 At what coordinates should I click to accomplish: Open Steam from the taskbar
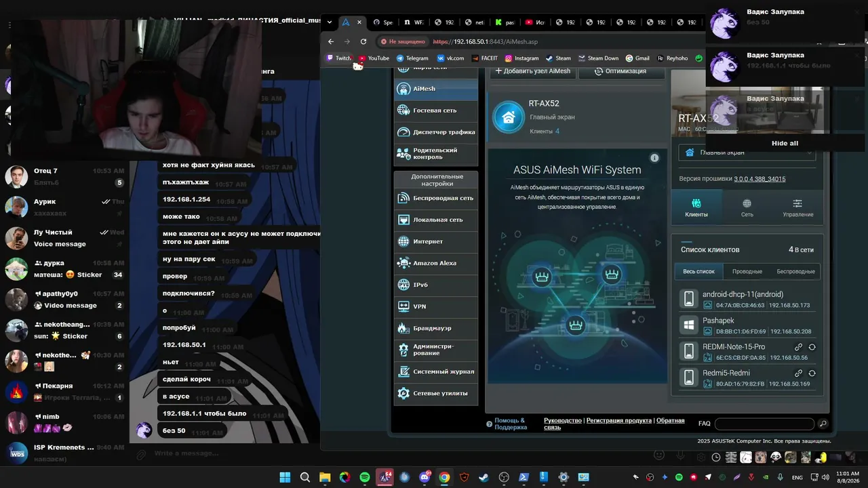tap(484, 477)
